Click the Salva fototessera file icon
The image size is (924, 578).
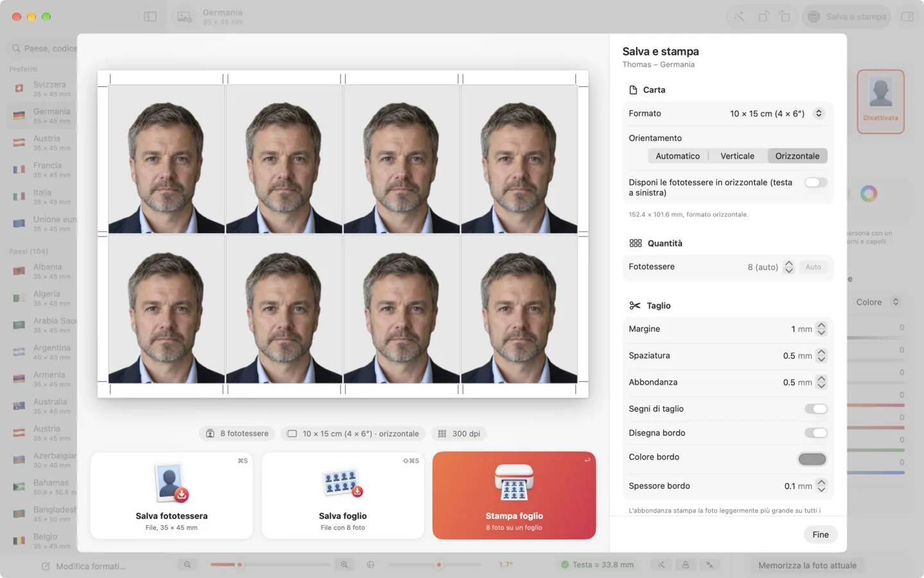(x=171, y=483)
